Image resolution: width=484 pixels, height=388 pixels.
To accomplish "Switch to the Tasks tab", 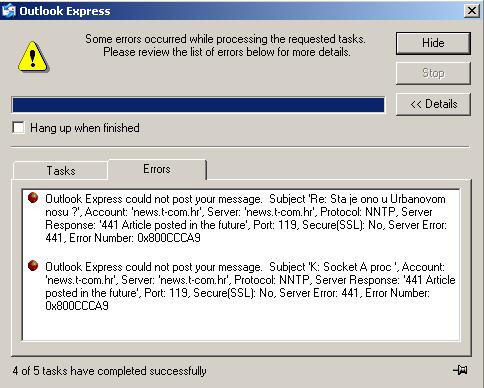I will click(x=61, y=171).
